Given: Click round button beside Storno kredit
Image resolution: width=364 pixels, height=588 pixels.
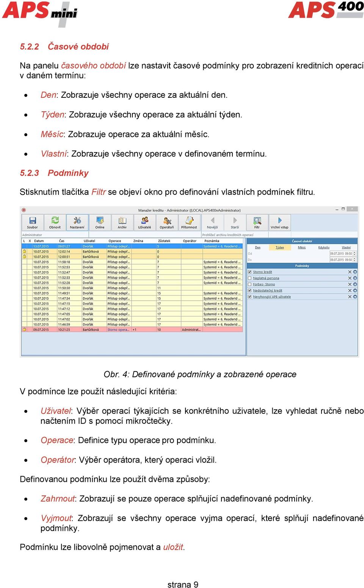Looking at the screenshot, I should point(355,272).
